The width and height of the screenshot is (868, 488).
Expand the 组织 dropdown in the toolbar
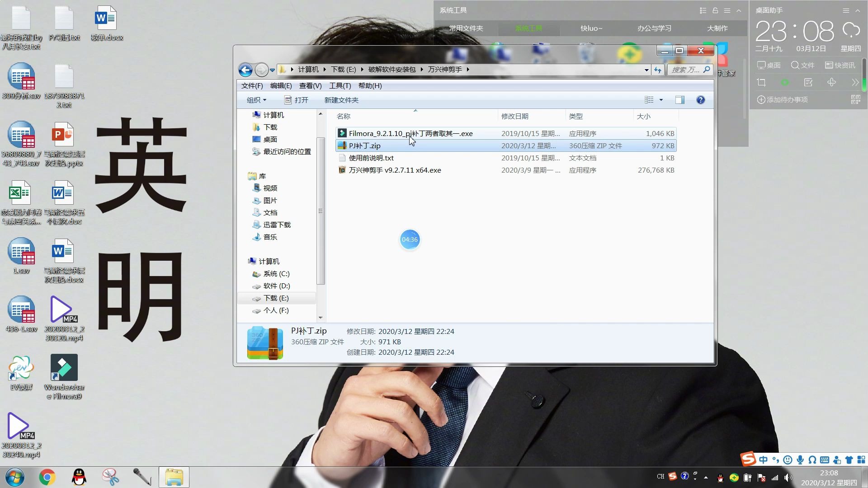256,100
